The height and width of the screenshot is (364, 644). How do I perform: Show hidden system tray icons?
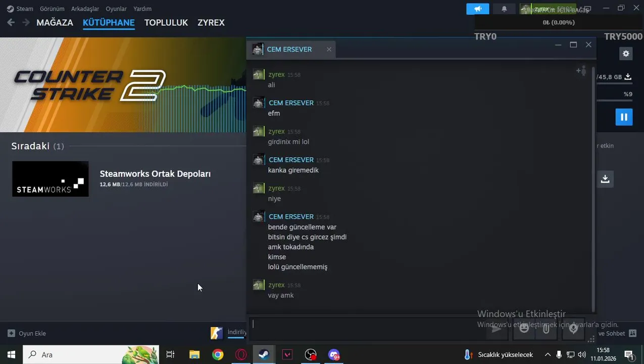[x=548, y=354]
